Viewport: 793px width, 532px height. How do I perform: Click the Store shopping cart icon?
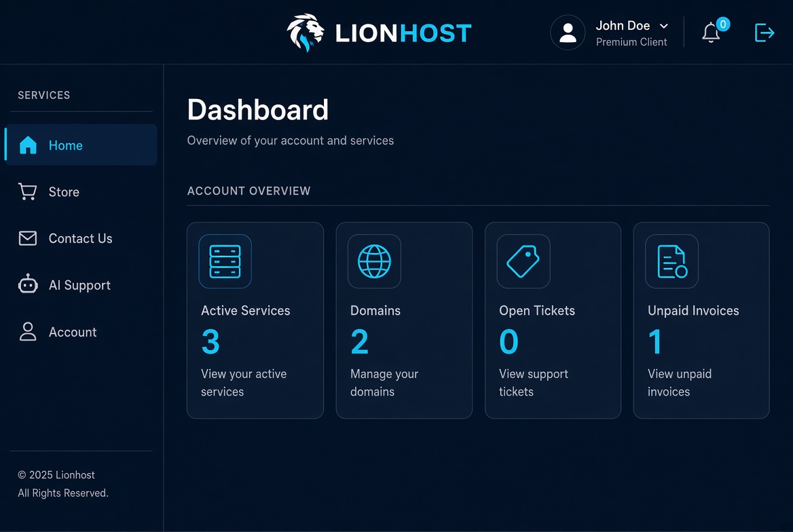click(x=28, y=191)
